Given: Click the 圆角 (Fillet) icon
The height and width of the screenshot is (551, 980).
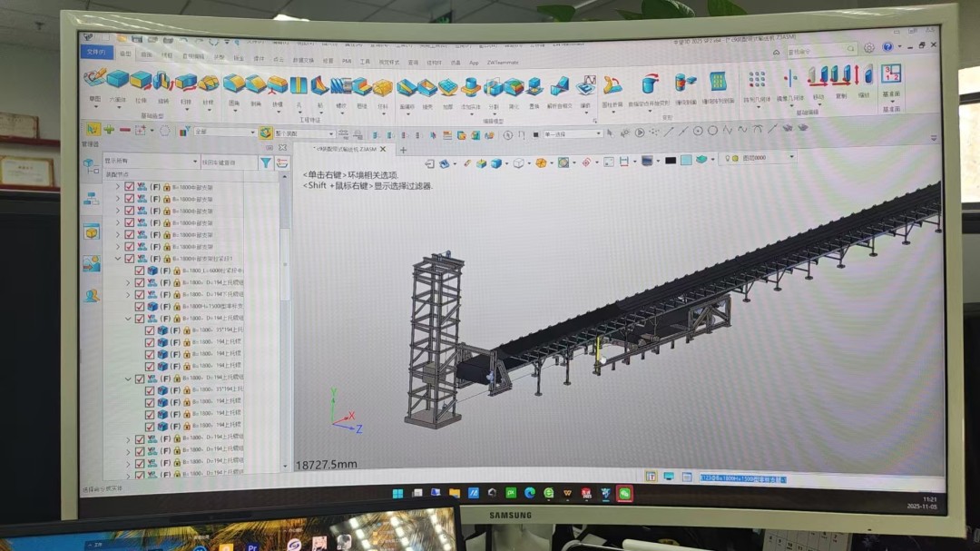Looking at the screenshot, I should pos(235,86).
